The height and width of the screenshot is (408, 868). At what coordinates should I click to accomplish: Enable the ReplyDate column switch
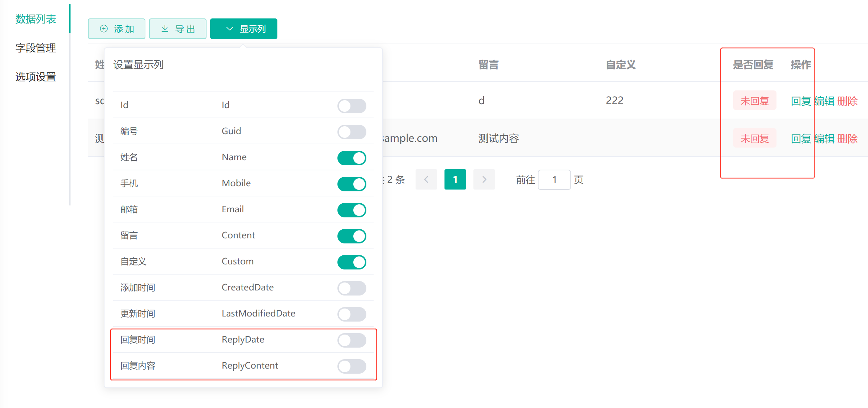[x=352, y=340]
